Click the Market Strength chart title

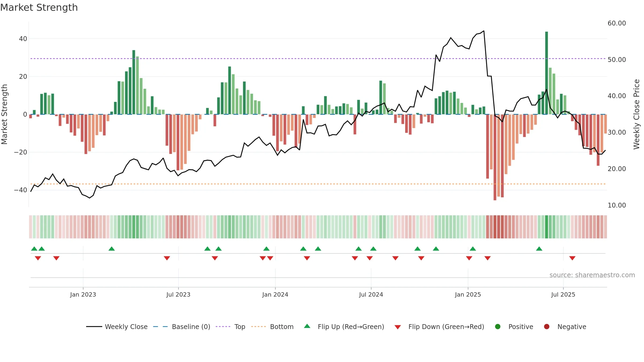[x=39, y=8]
